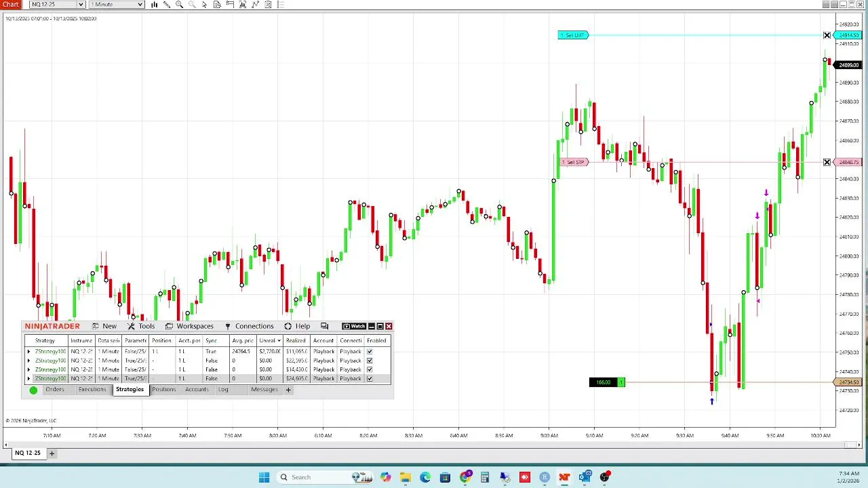Viewport: 868px width, 488px height.
Task: Expand the second ZStrategy100 row arrow
Action: click(28, 361)
